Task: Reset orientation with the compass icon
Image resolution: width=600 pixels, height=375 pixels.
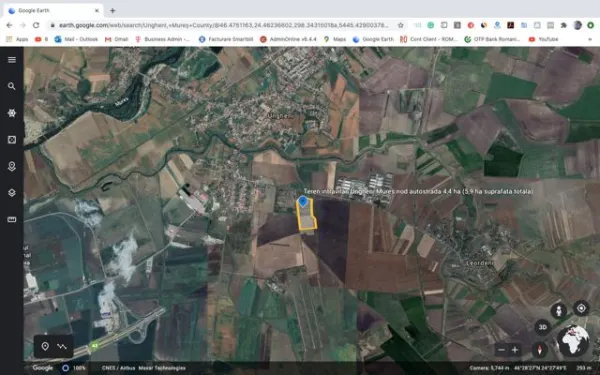Action: (540, 350)
